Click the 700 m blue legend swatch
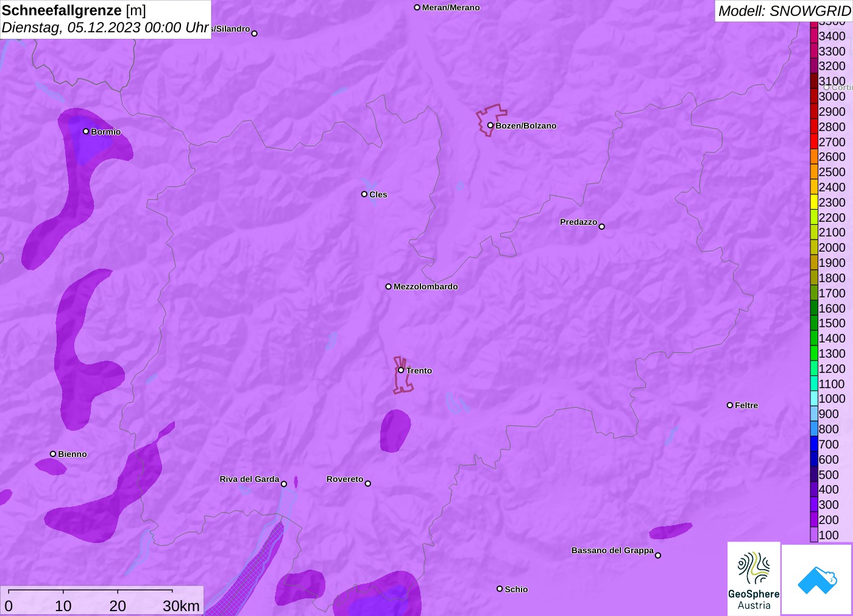 click(814, 444)
